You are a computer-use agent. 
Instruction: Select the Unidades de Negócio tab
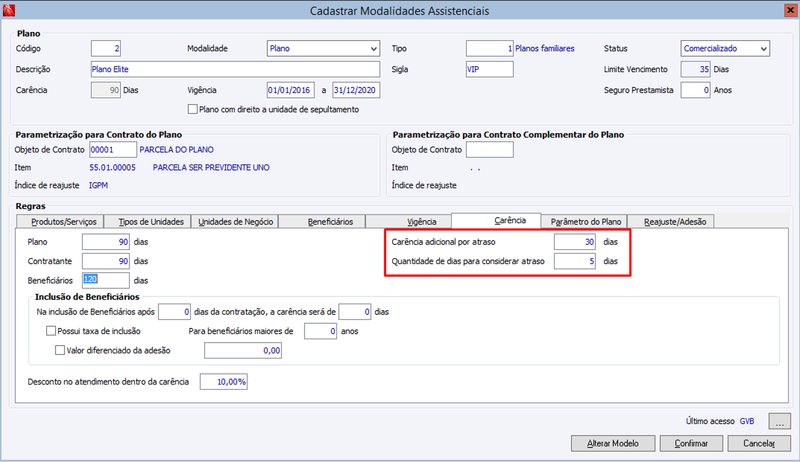(235, 222)
